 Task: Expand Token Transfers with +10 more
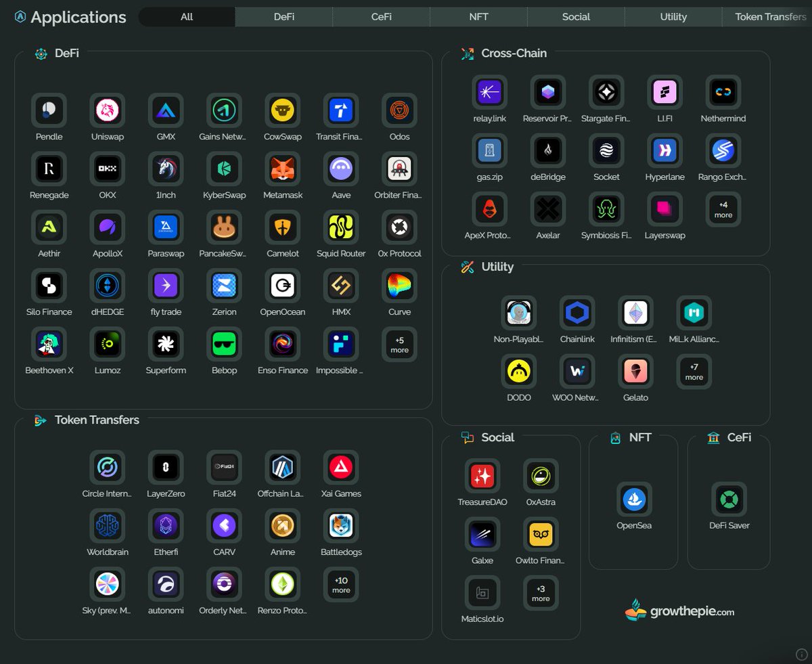pyautogui.click(x=341, y=584)
